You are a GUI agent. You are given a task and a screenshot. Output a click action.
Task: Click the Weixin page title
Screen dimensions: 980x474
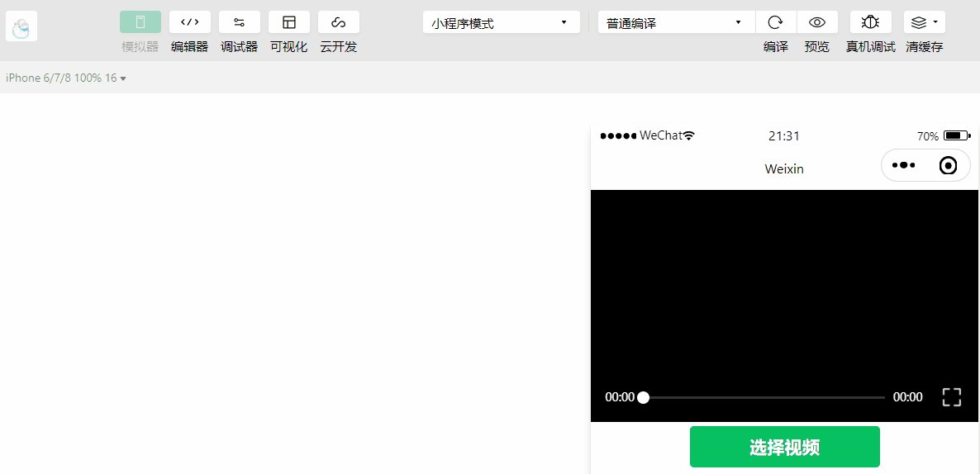click(784, 168)
